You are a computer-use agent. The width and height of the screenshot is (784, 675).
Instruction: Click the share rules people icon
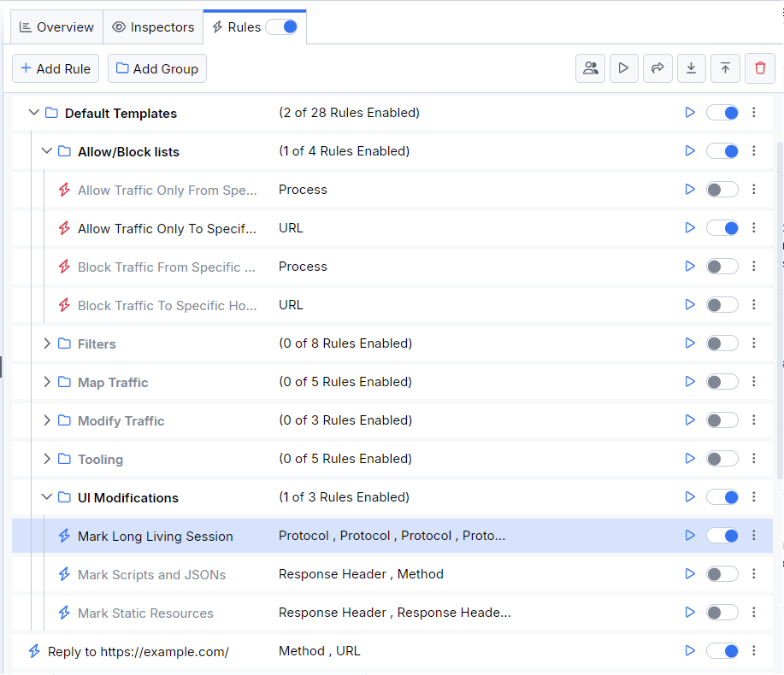590,68
